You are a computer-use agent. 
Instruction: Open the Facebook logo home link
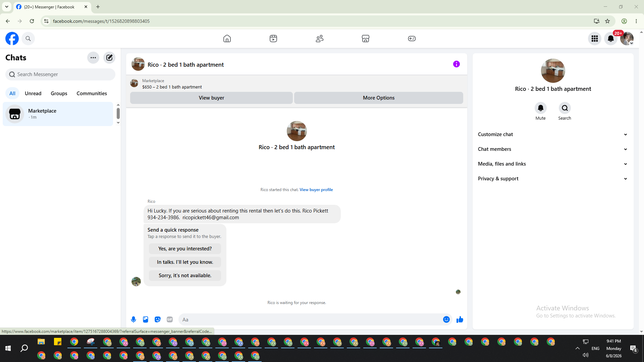(x=12, y=39)
